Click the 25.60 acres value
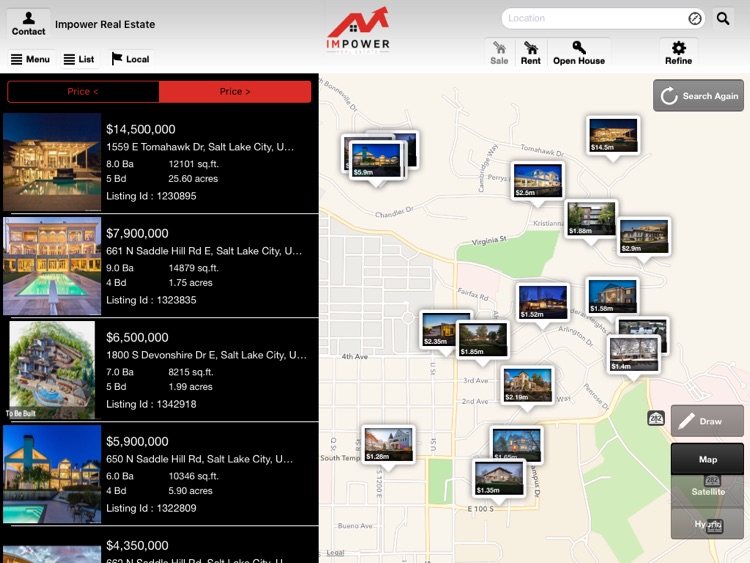This screenshot has width=750, height=563. point(193,179)
